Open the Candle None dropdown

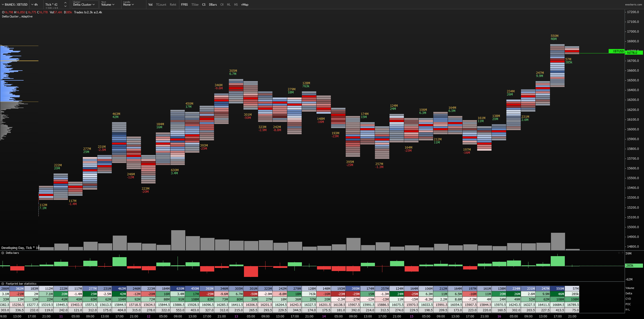click(129, 5)
